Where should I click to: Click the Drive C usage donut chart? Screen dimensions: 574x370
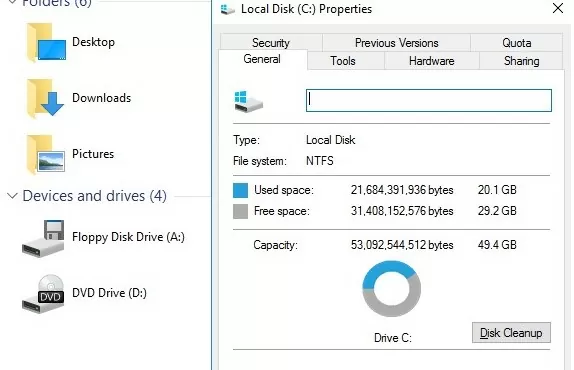point(391,288)
